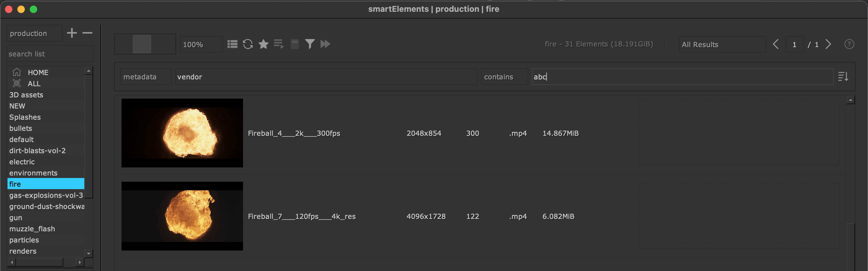Open the production stack dropdown
The image size is (868, 271).
click(x=34, y=33)
